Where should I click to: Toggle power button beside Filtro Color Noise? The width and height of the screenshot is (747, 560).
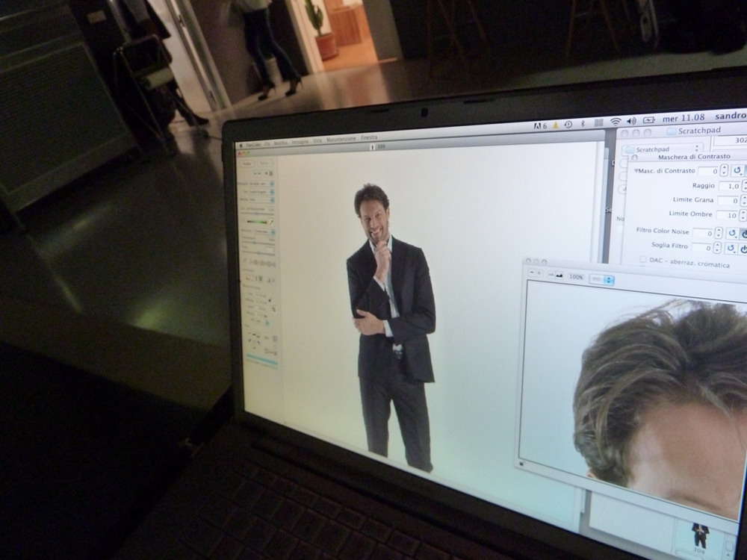[744, 234]
